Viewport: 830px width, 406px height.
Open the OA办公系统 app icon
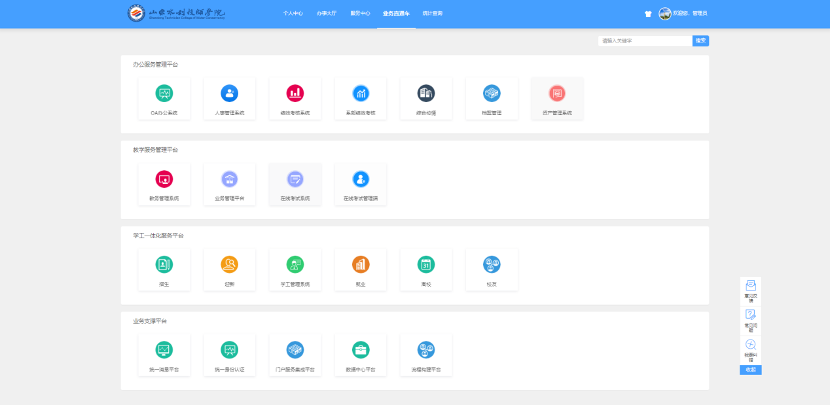click(164, 93)
